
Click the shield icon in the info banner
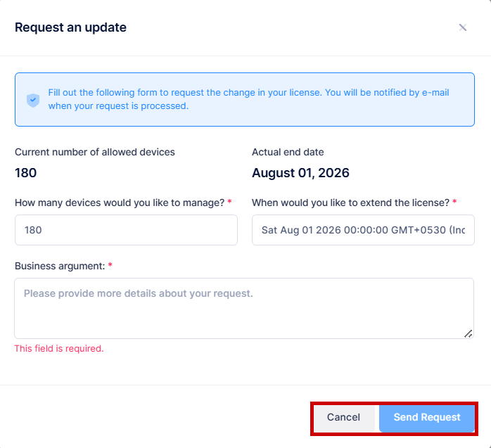pos(33,100)
